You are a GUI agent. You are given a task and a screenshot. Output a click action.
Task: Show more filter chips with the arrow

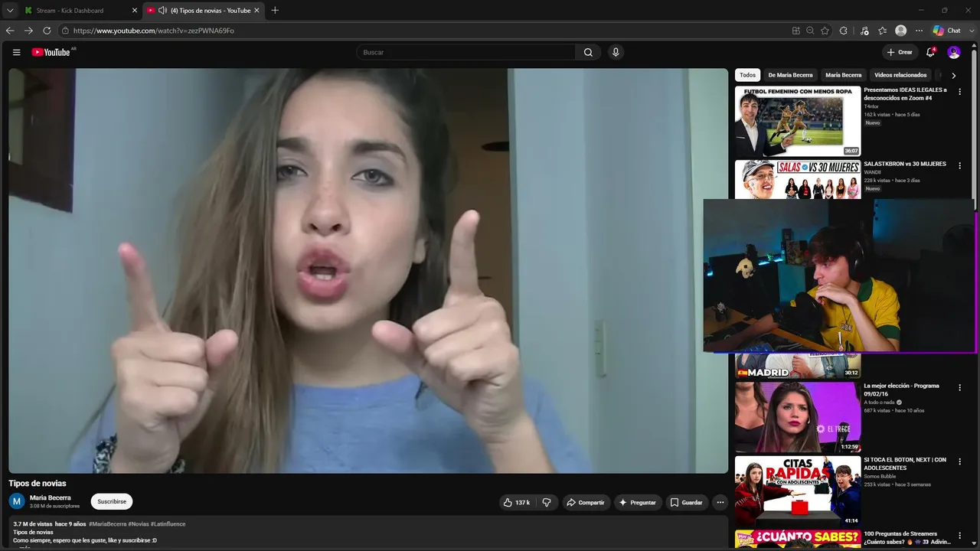[x=953, y=75]
